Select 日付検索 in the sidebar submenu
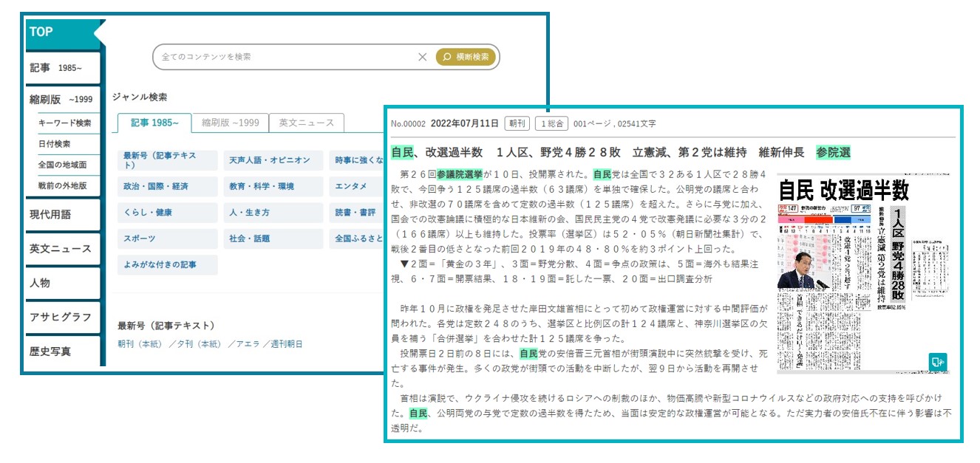Screen dimensions: 980x463 [x=66, y=144]
